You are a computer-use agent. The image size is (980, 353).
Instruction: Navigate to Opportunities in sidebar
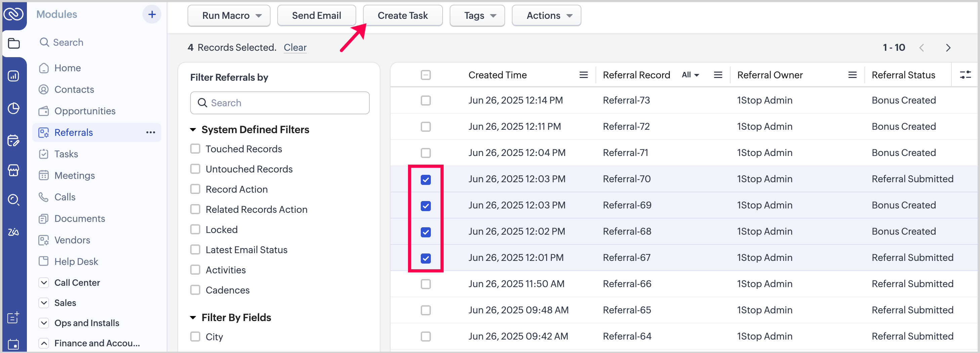click(84, 111)
